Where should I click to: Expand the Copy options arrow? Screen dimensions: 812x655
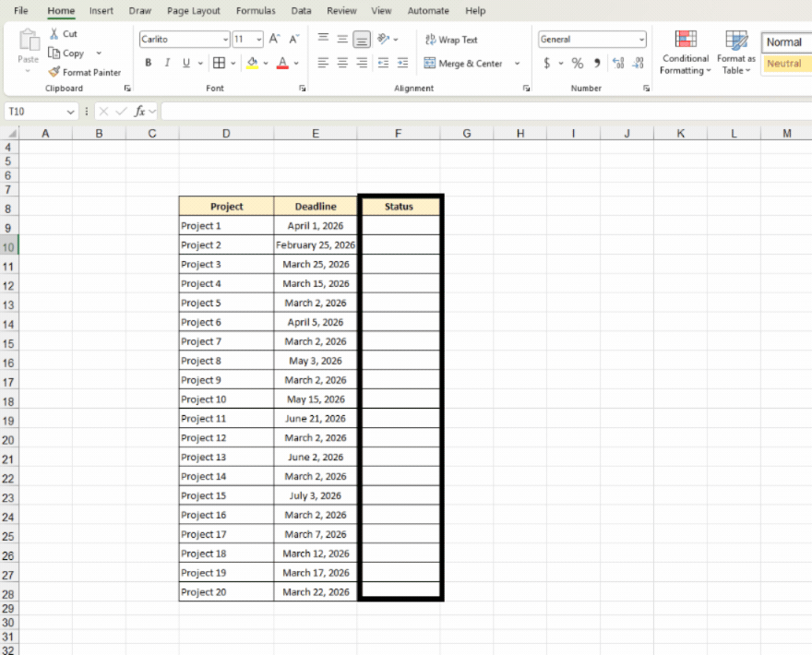[99, 53]
